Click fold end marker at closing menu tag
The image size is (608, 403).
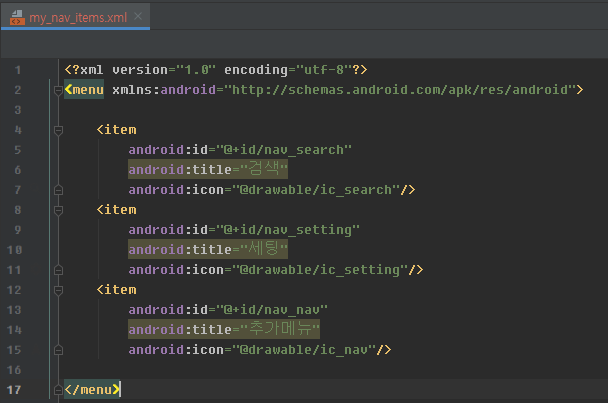(x=58, y=390)
